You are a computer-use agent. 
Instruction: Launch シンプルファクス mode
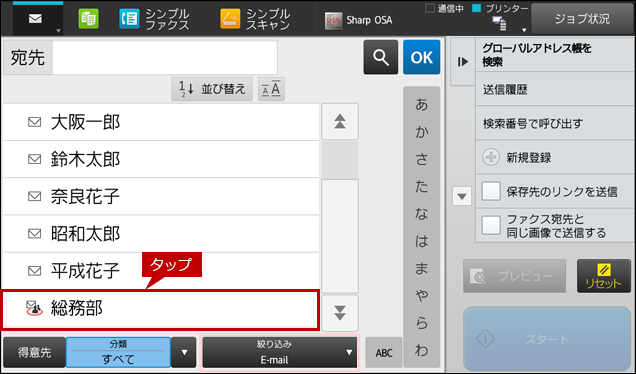click(154, 19)
